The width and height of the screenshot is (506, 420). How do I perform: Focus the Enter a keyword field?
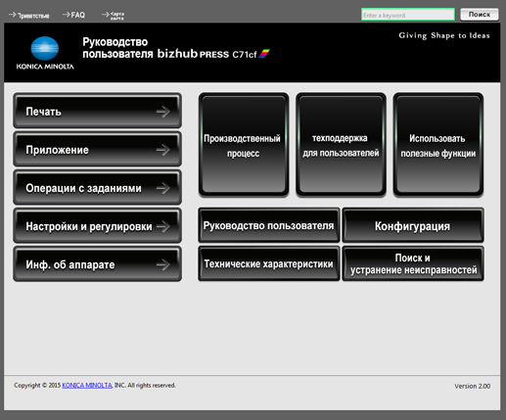click(x=408, y=15)
